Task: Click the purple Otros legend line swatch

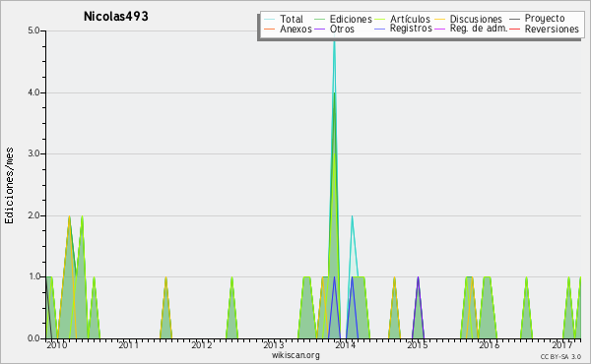Action: (x=319, y=29)
